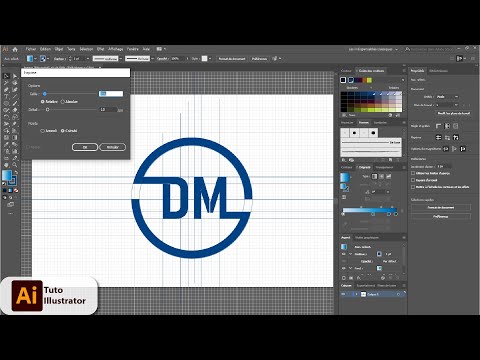Select the Paintbrush tool
480x360 pixels.
(15, 103)
